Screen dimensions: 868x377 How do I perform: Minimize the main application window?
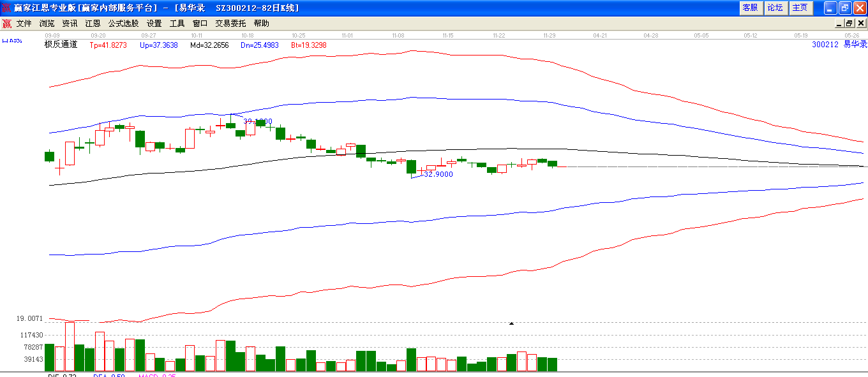[830, 8]
